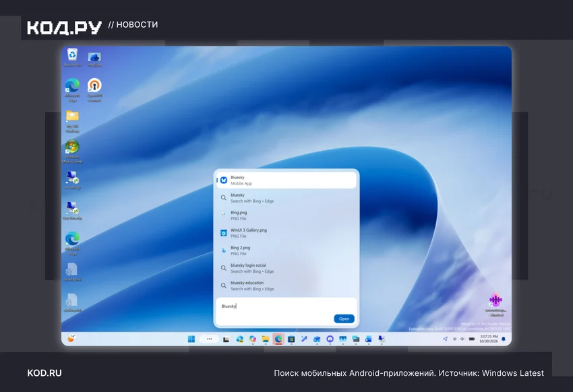Open Wi-Fi network tray icon
Screen dimensions: 573x392
(x=454, y=339)
